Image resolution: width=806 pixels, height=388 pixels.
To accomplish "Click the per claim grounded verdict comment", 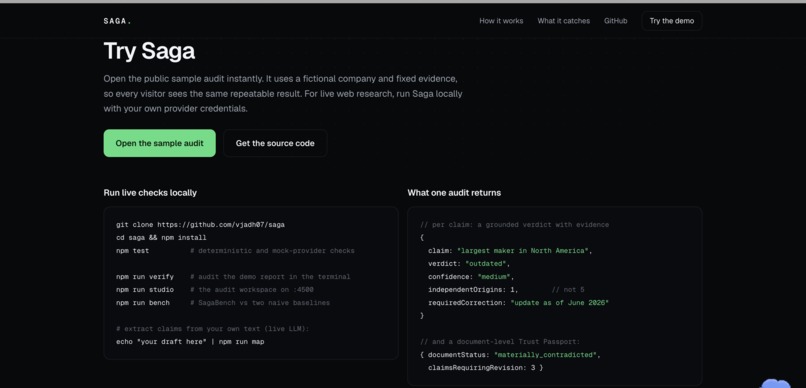I will [514, 225].
